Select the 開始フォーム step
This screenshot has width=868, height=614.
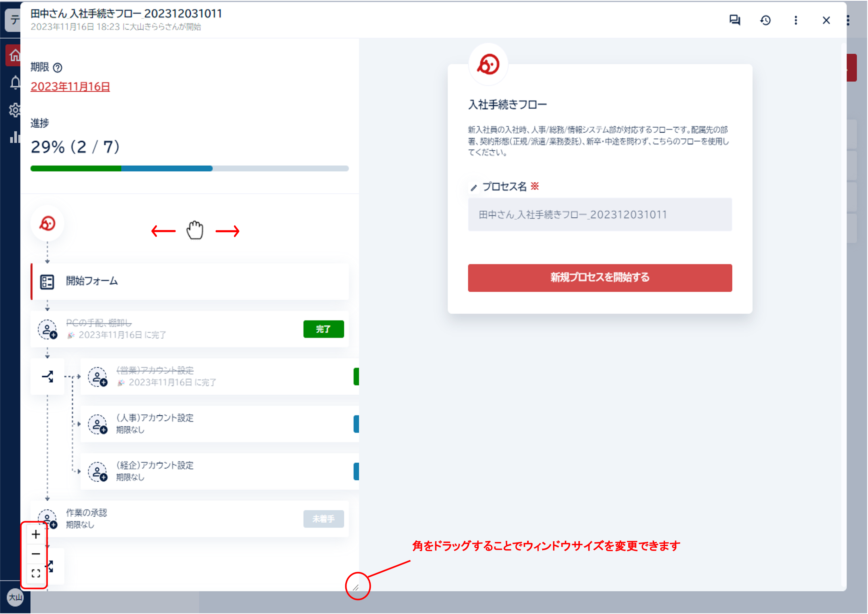pyautogui.click(x=189, y=282)
